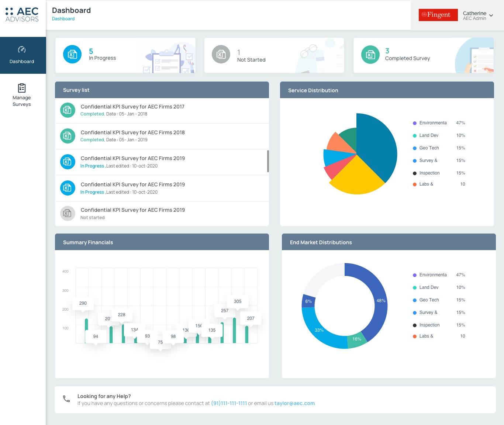Click the 207 bar label
The image size is (504, 425).
tap(251, 318)
